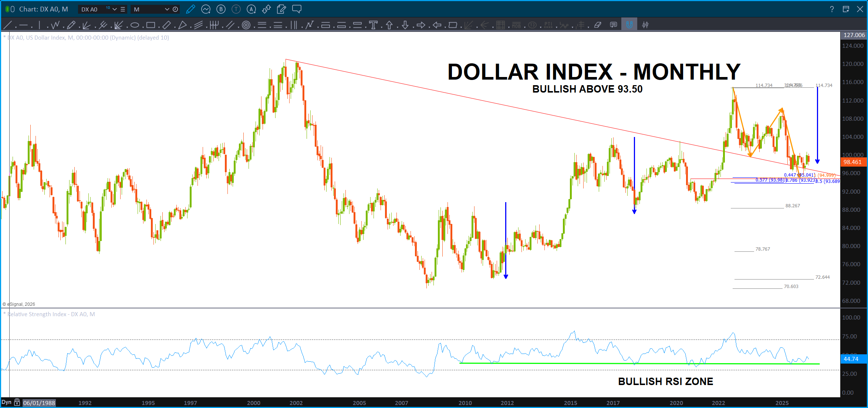Click the circled B icon
The width and height of the screenshot is (868, 408).
coord(221,9)
